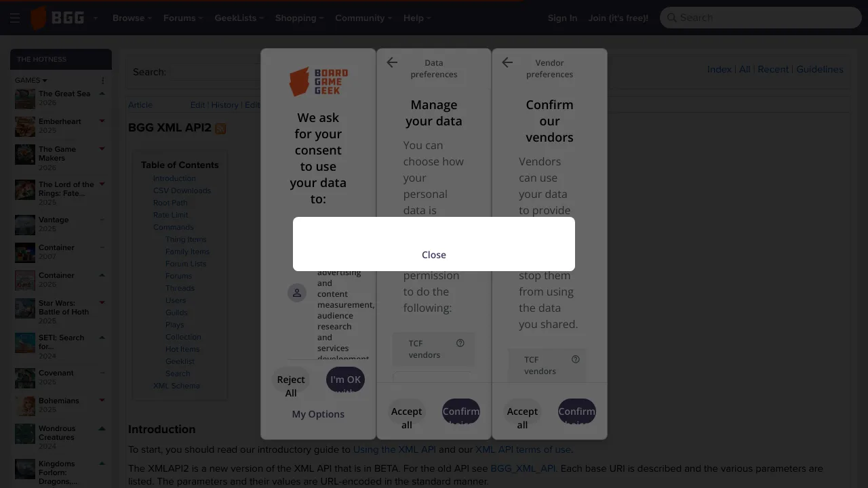Expand dropdown arrow beside BGG logo
This screenshot has height=488, width=868.
pos(96,18)
